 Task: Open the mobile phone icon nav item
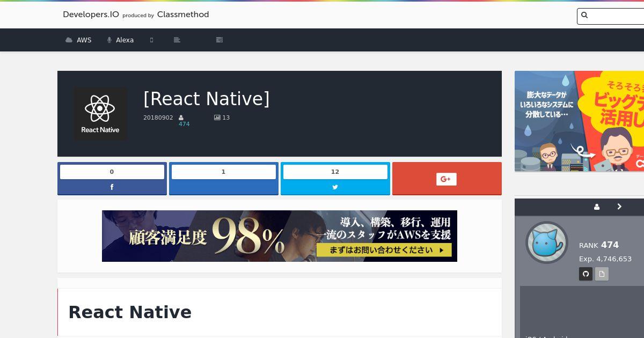click(151, 40)
